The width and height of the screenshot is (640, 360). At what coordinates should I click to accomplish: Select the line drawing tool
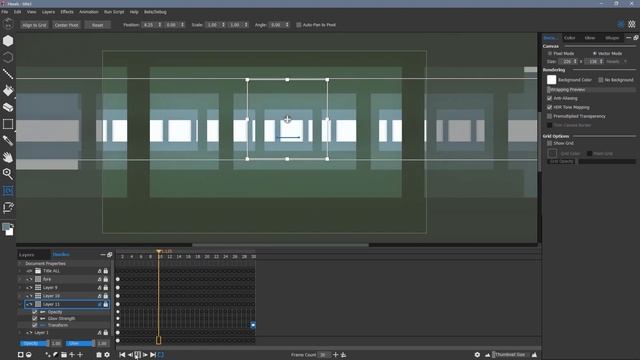tap(8, 74)
